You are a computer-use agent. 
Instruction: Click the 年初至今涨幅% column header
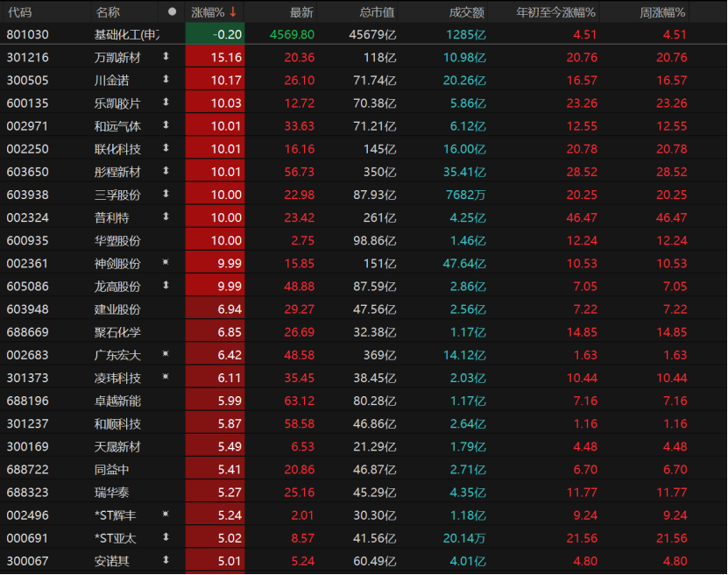pyautogui.click(x=555, y=12)
